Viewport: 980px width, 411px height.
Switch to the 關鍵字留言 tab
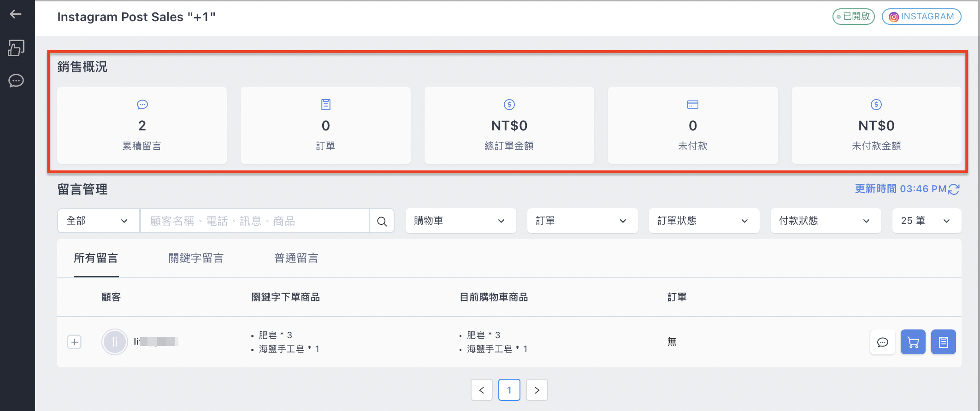click(x=196, y=258)
